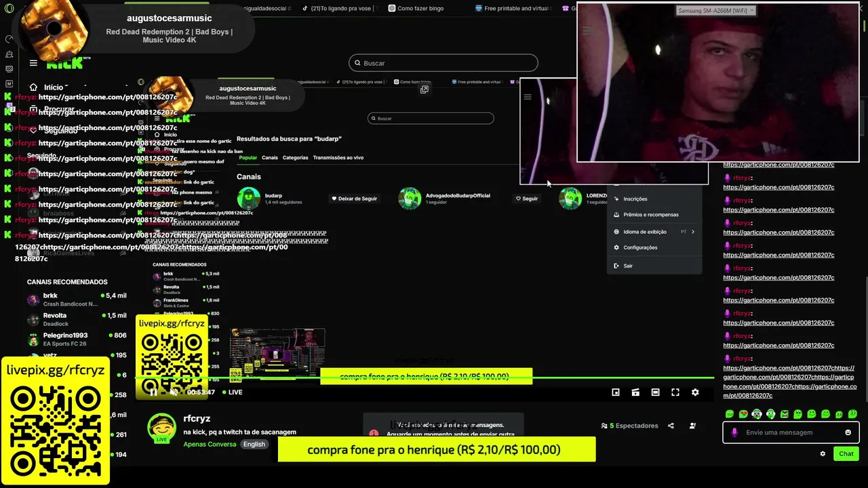Switch to '(21)To ligando pra vose' browser tab
This screenshot has width=868, height=488.
(x=337, y=8)
